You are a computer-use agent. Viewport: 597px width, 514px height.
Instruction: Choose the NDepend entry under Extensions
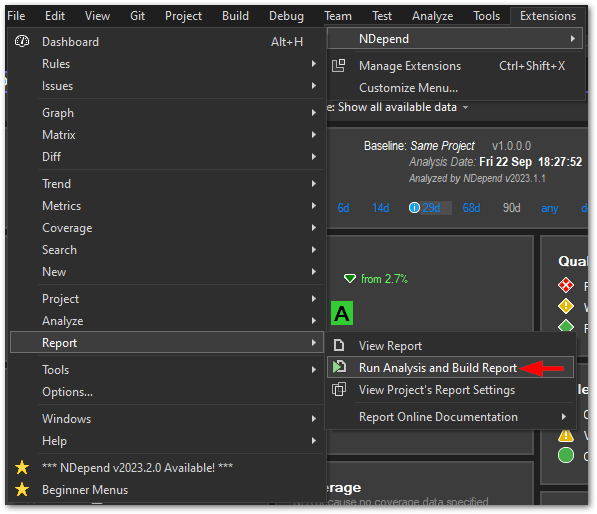455,38
